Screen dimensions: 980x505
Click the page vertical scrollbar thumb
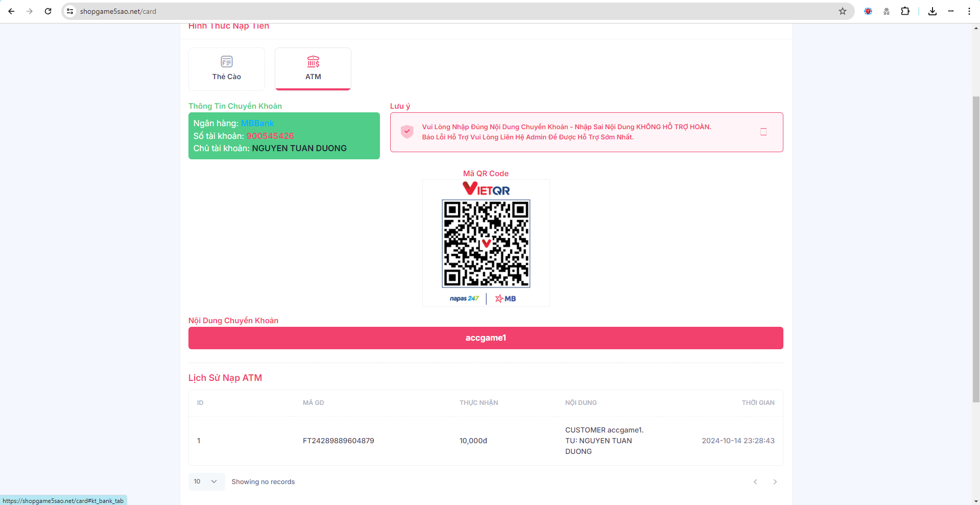coord(976,249)
